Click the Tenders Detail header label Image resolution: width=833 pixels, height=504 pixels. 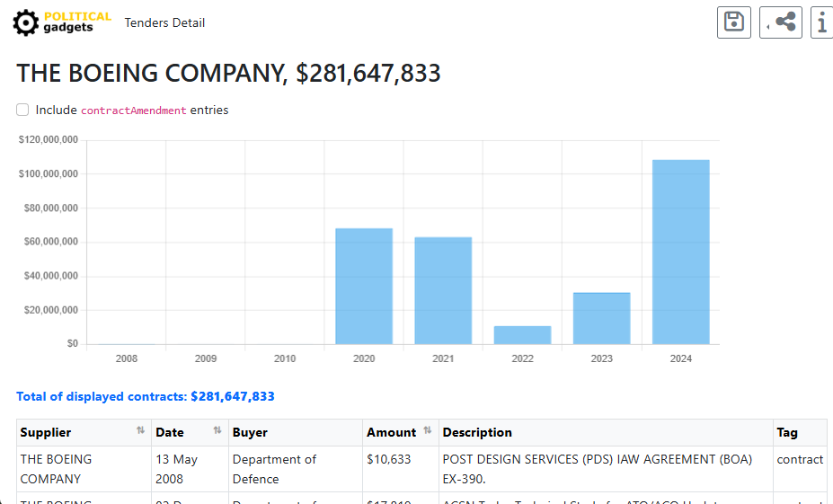(x=164, y=22)
